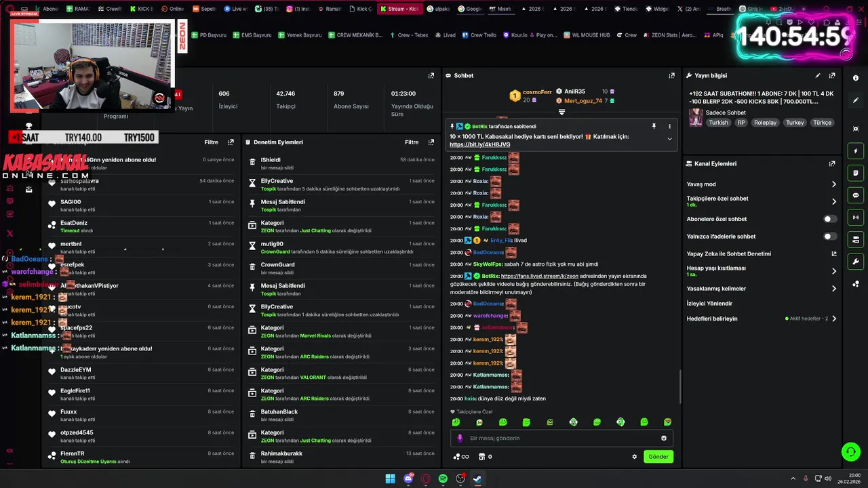Screen dimensions: 868x488
Task: Toggle the channel actions panel icon in the right sidebar
Action: coord(856,239)
